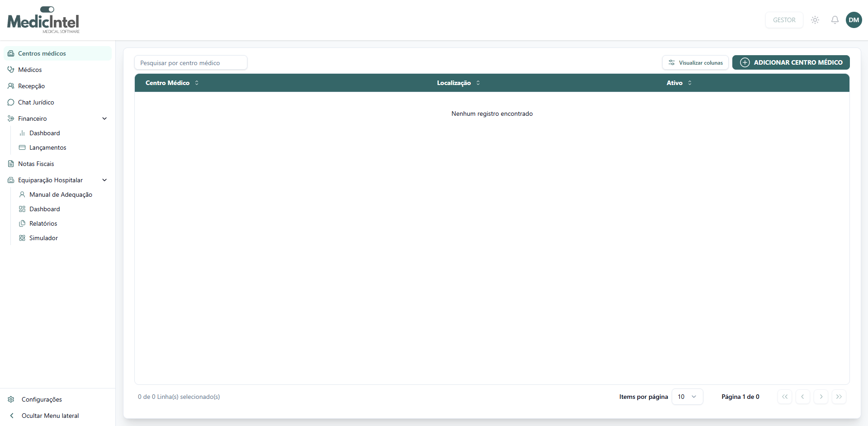Select the Médicos sidebar icon

click(10, 70)
